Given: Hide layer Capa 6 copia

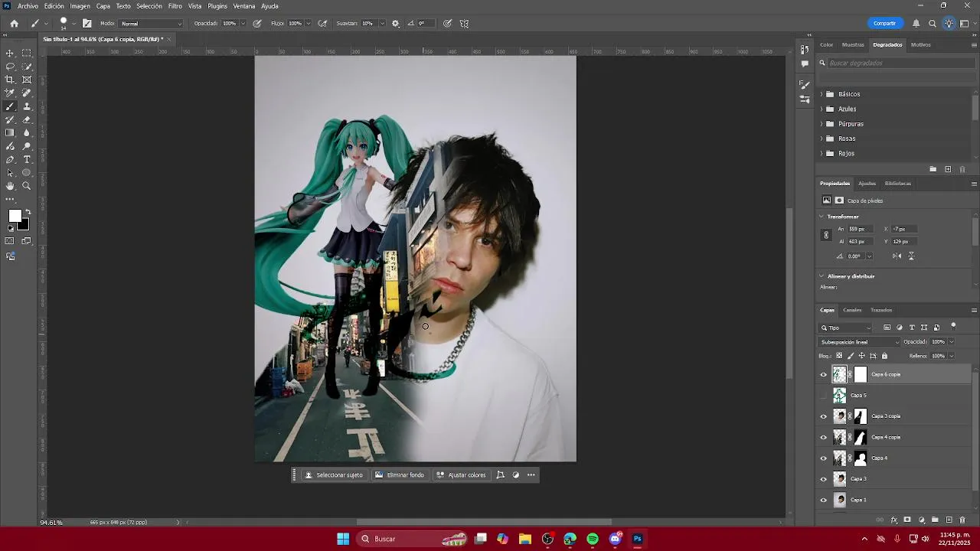Looking at the screenshot, I should [824, 374].
